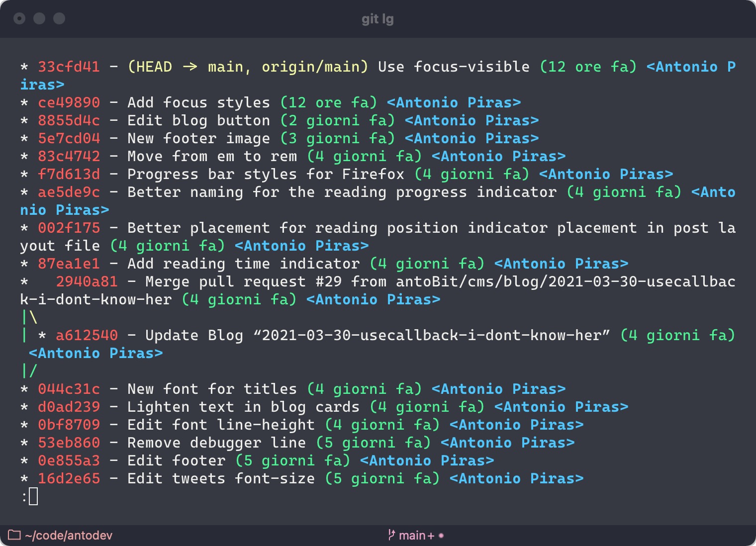Click the pink dot status indicator
The image size is (756, 546).
441,536
